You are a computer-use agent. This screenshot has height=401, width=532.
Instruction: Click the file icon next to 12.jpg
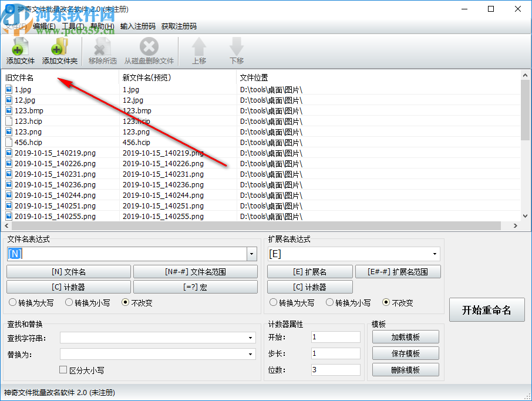(9, 100)
